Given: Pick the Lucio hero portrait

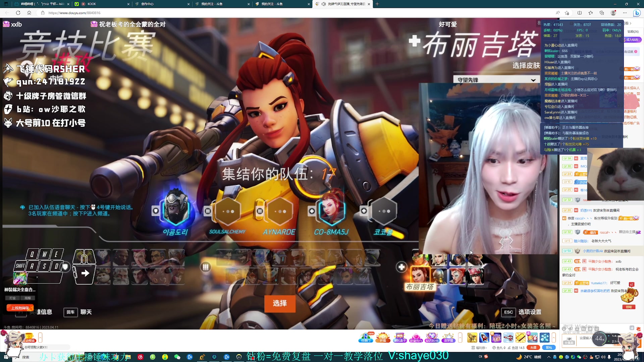Looking at the screenshot, I should (421, 260).
